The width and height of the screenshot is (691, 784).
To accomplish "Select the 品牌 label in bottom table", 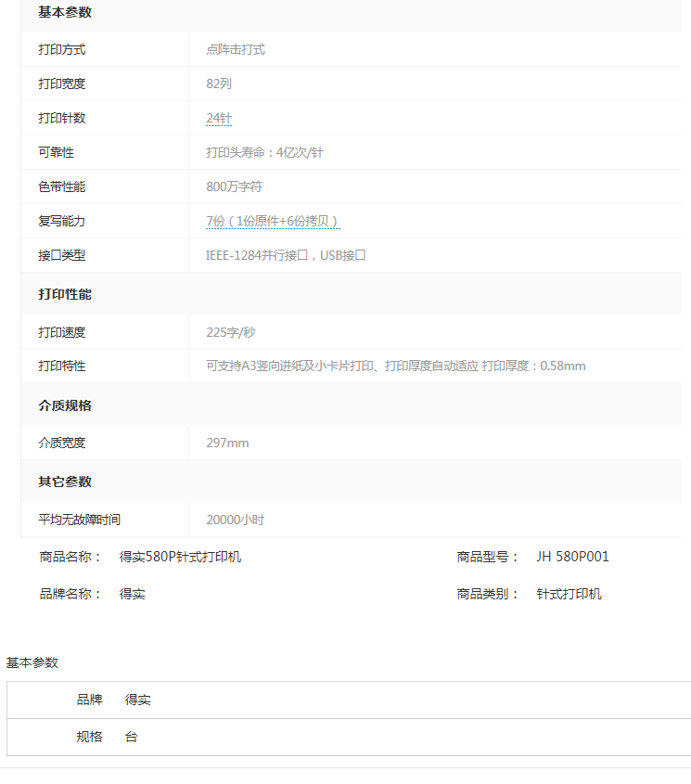I will (x=89, y=700).
